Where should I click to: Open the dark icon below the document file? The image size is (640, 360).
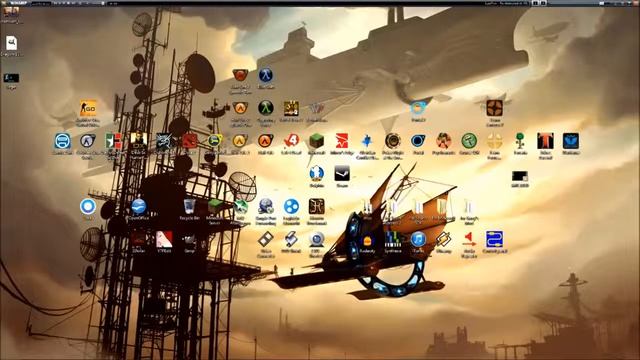[11, 78]
